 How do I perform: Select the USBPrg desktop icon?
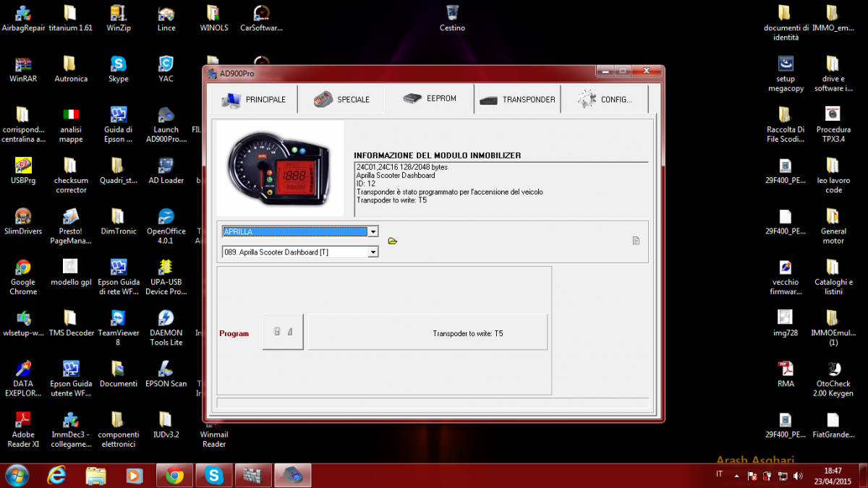click(23, 171)
